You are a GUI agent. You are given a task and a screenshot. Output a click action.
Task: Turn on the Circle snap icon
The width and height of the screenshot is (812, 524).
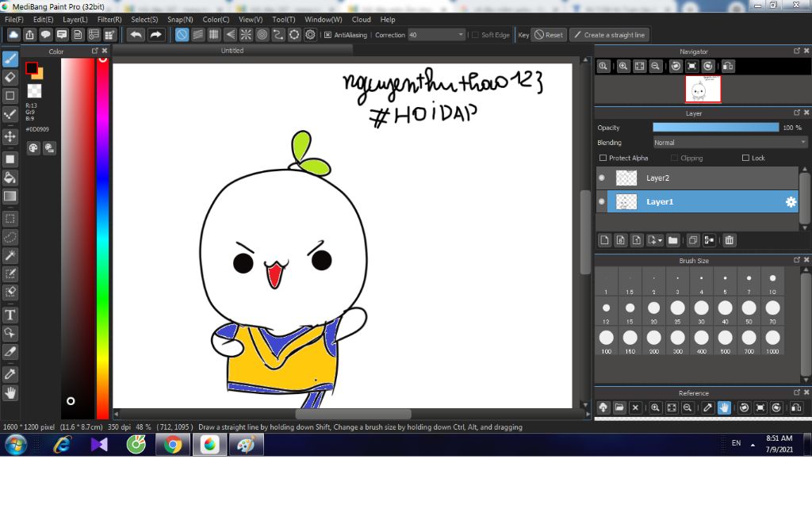(262, 35)
